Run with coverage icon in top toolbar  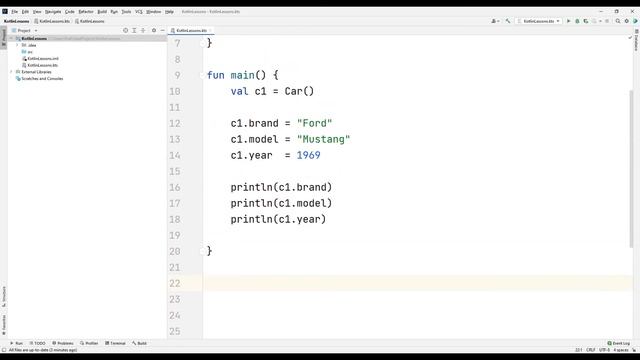coord(586,21)
